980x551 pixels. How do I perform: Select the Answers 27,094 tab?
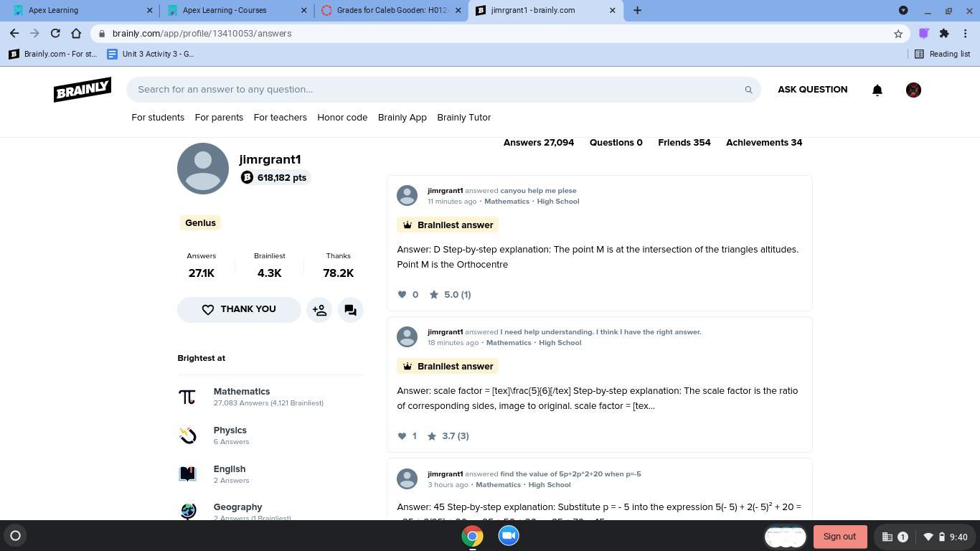(x=539, y=142)
